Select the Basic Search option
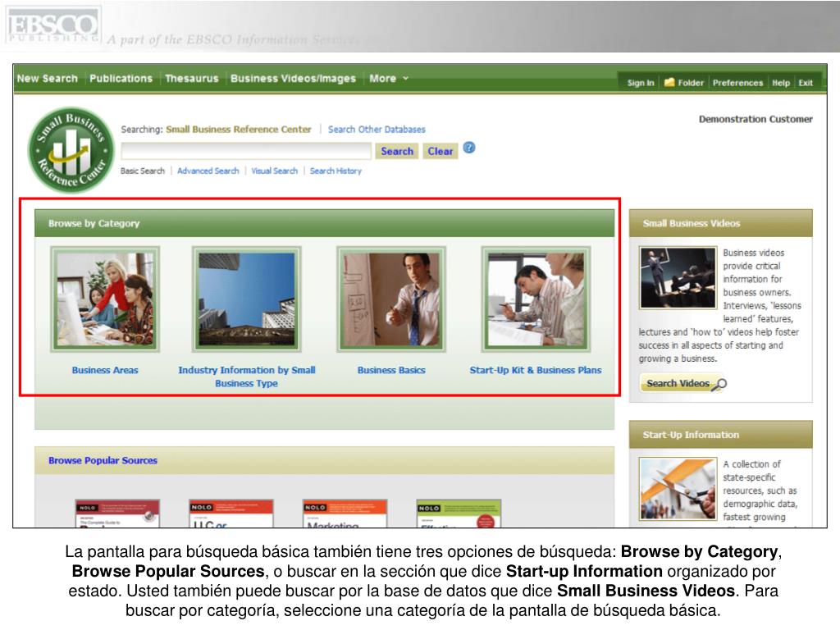 pyautogui.click(x=143, y=171)
